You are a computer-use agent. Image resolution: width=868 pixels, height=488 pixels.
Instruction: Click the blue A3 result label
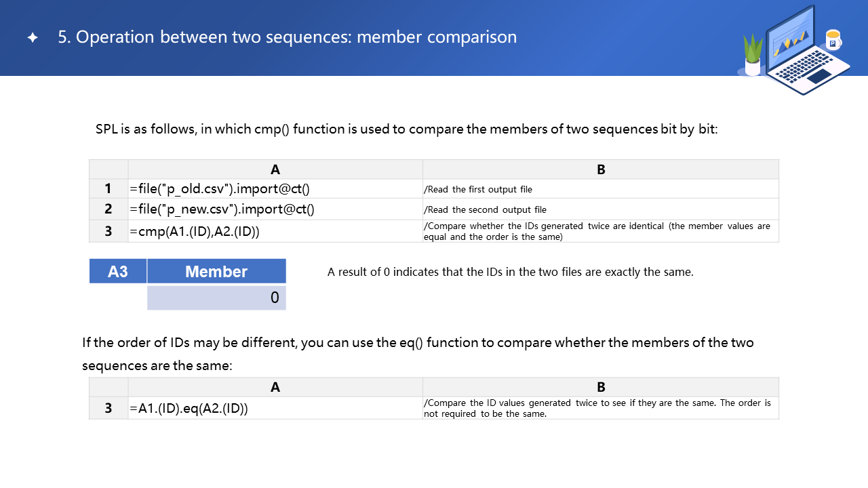click(x=118, y=271)
